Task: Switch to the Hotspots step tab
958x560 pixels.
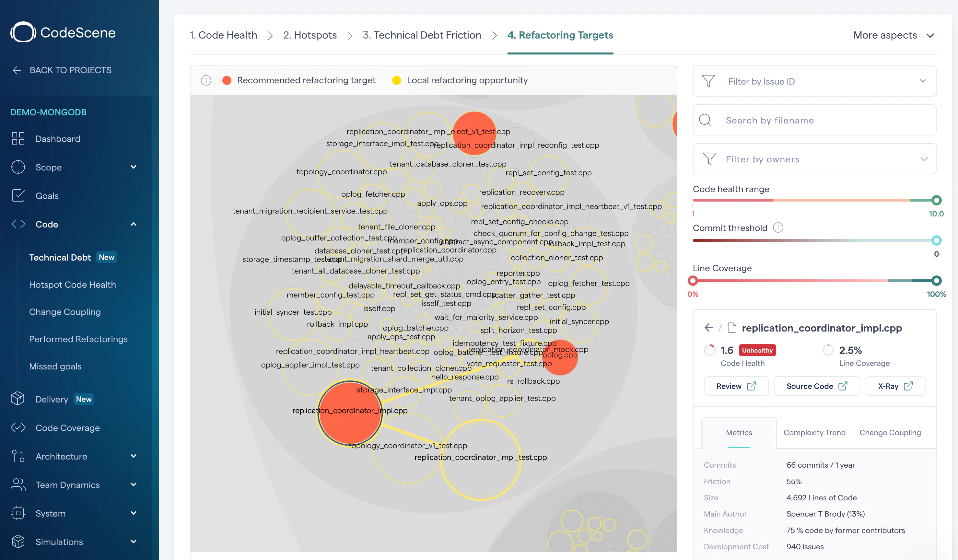Action: pyautogui.click(x=310, y=35)
